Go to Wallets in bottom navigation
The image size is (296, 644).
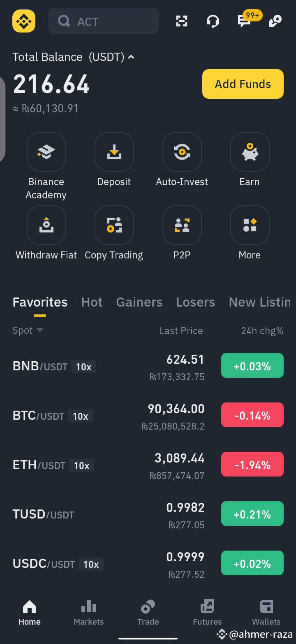pos(266,613)
